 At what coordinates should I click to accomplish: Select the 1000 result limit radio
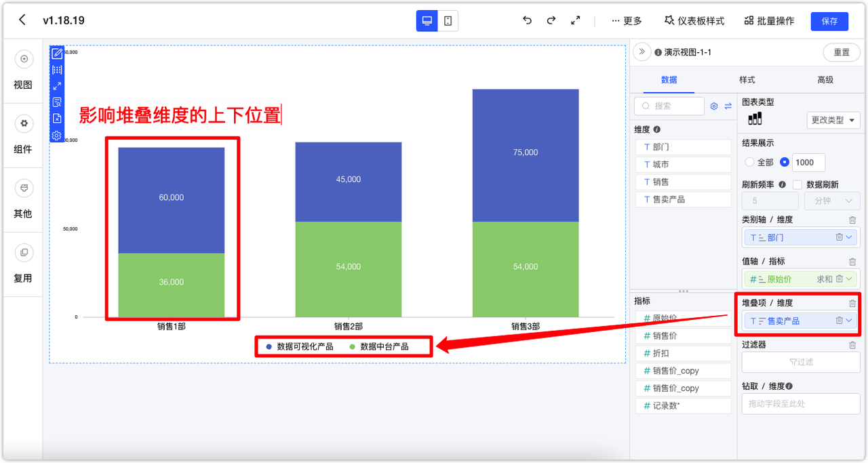pos(785,163)
